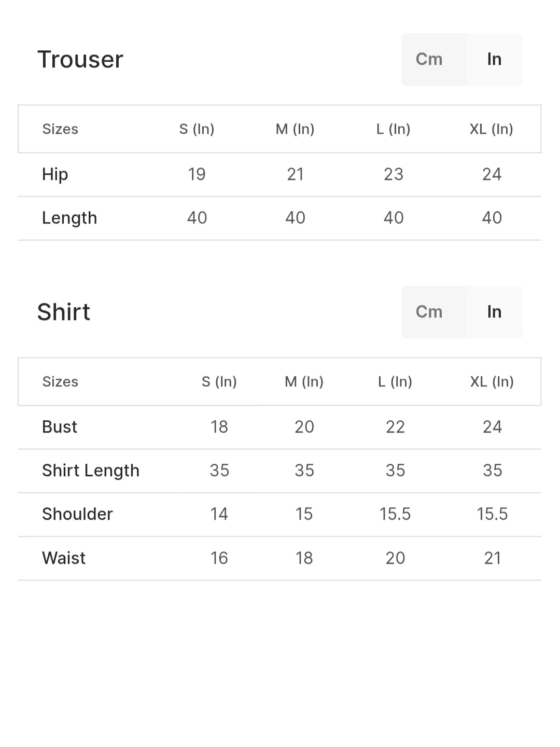Click the Bust row label
This screenshot has height=747, width=560.
click(60, 427)
